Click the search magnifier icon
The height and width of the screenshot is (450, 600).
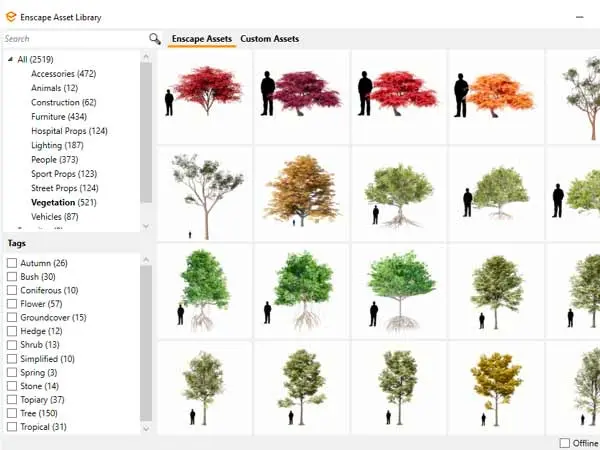click(155, 39)
